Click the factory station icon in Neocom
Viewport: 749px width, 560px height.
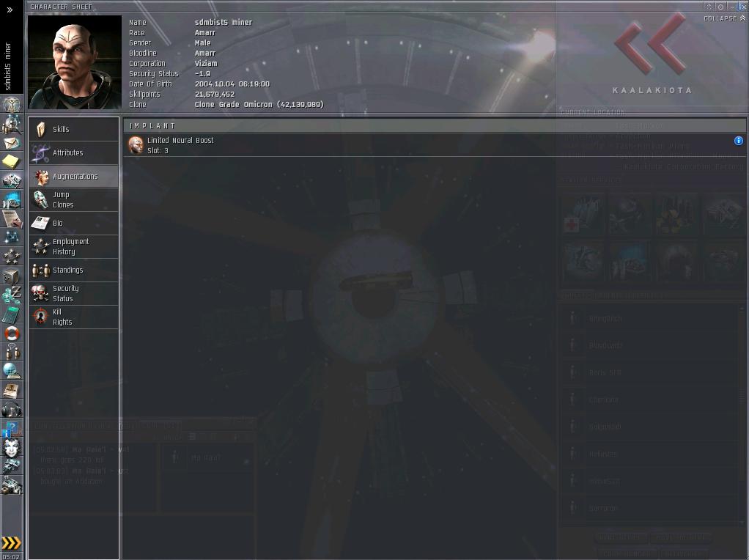[11, 485]
